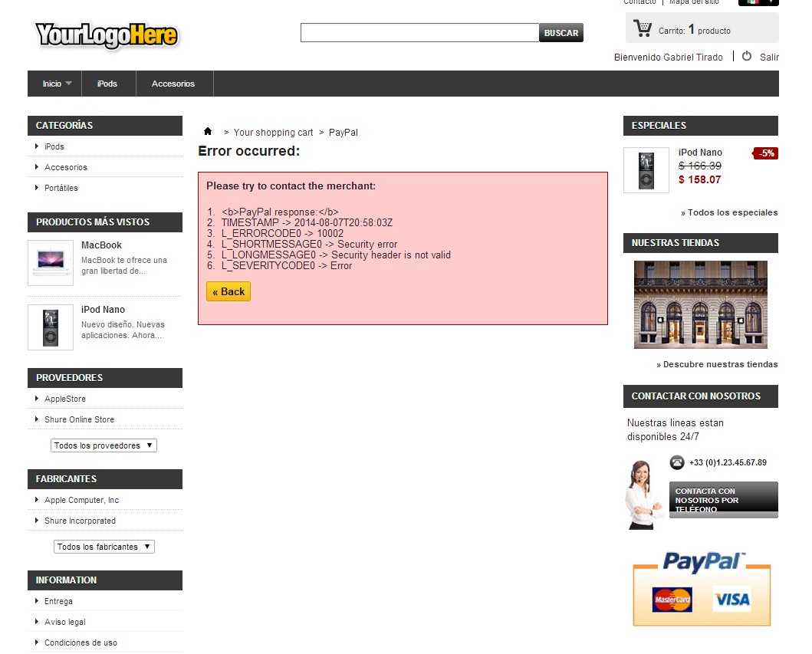Click the YourLogoHere logo
This screenshot has width=812, height=654.
pyautogui.click(x=107, y=35)
